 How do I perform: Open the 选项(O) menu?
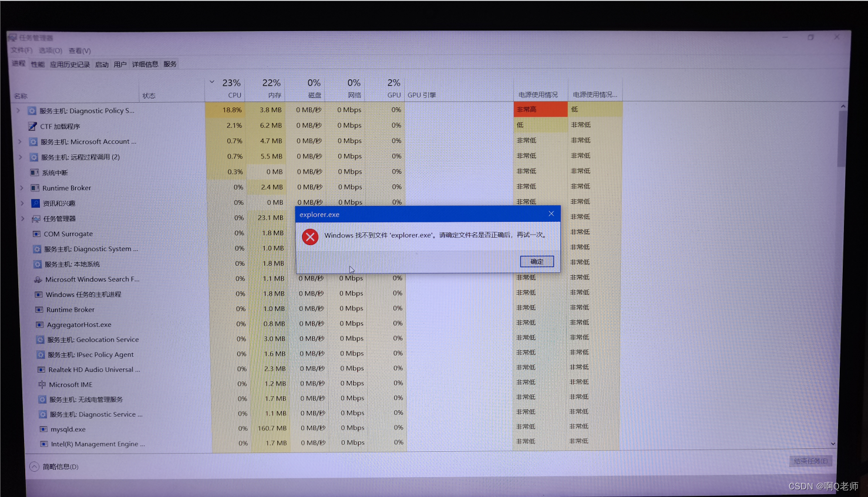pos(51,50)
